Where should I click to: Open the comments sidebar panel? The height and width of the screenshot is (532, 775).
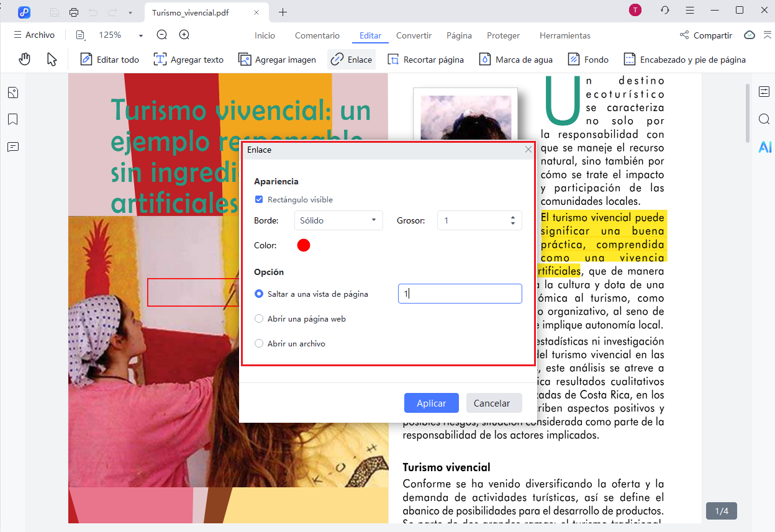click(x=12, y=147)
